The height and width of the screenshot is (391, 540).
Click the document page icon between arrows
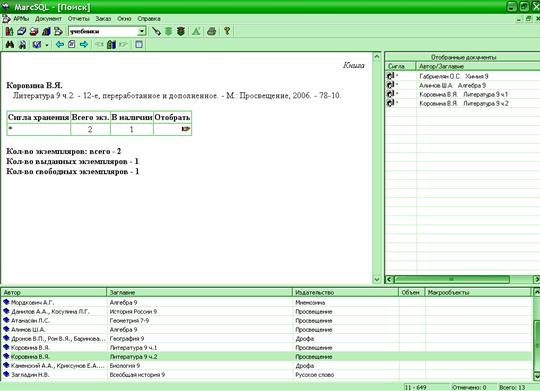(x=72, y=44)
